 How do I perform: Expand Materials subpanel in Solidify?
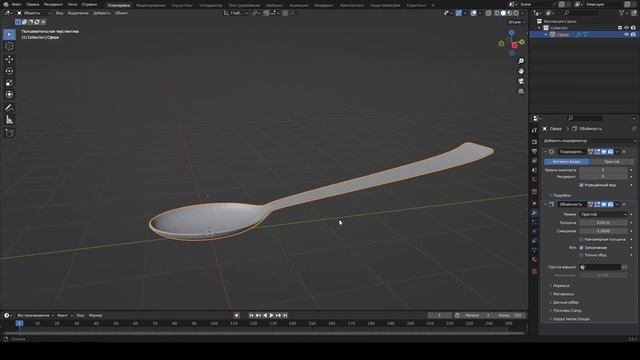click(562, 294)
